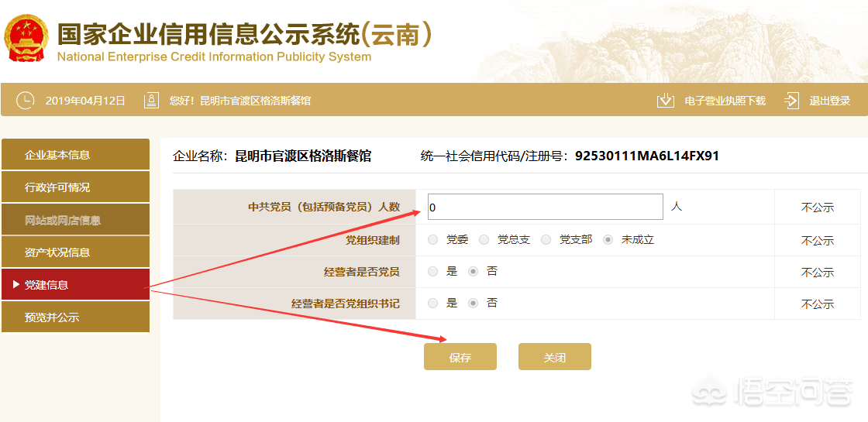
Task: Open the 资产状况信息 menu item
Action: (x=76, y=252)
